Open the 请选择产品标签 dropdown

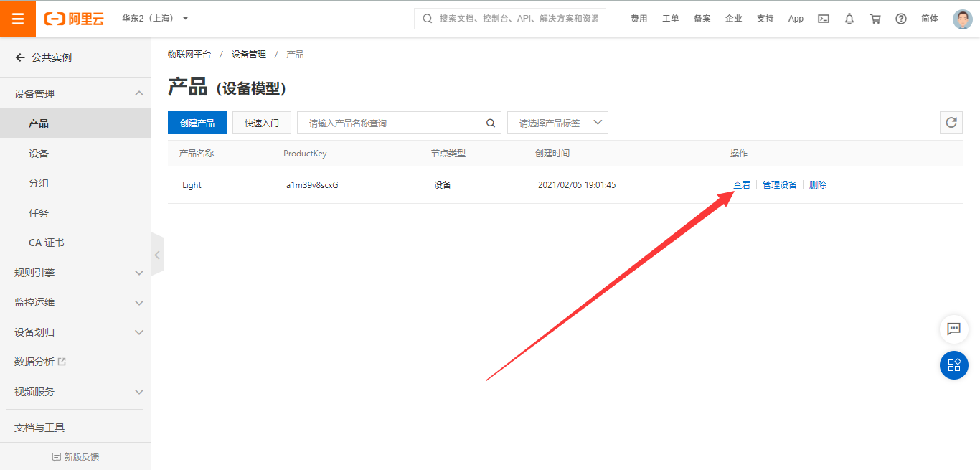pyautogui.click(x=557, y=122)
